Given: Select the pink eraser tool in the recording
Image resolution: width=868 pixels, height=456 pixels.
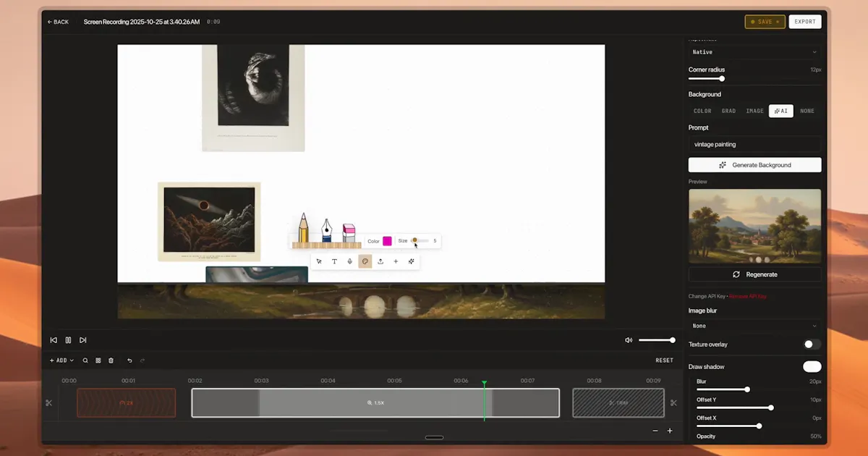Looking at the screenshot, I should pyautogui.click(x=349, y=232).
